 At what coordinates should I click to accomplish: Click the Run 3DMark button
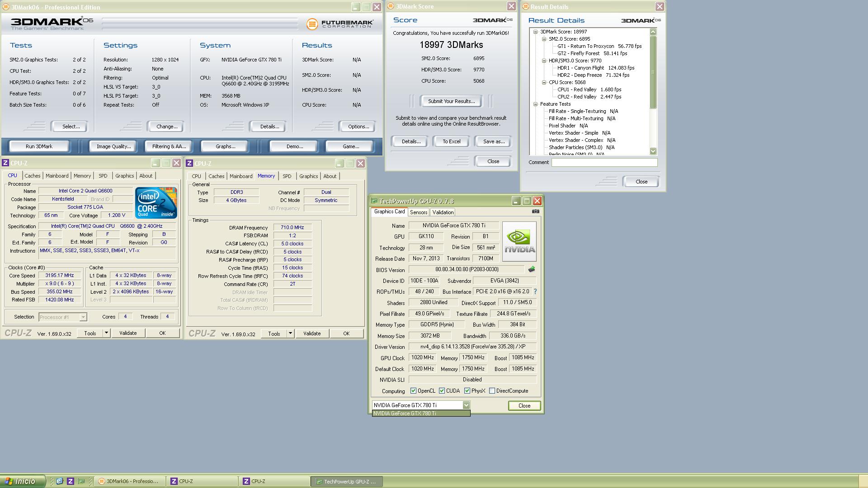click(x=39, y=146)
